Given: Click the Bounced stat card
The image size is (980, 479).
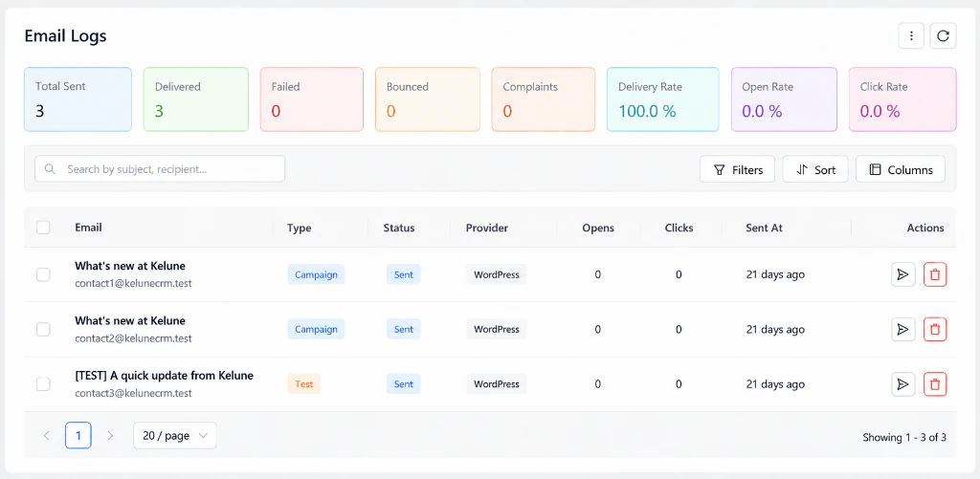Looking at the screenshot, I should coord(428,99).
